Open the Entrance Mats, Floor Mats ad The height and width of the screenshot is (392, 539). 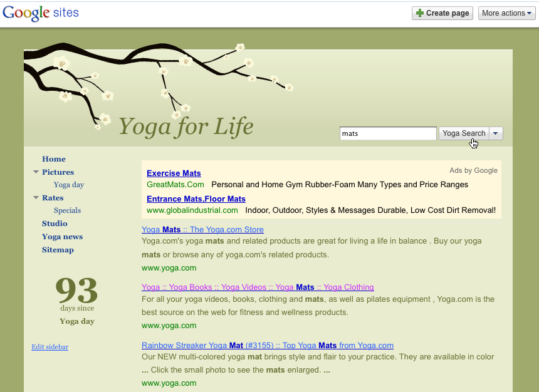coord(196,199)
